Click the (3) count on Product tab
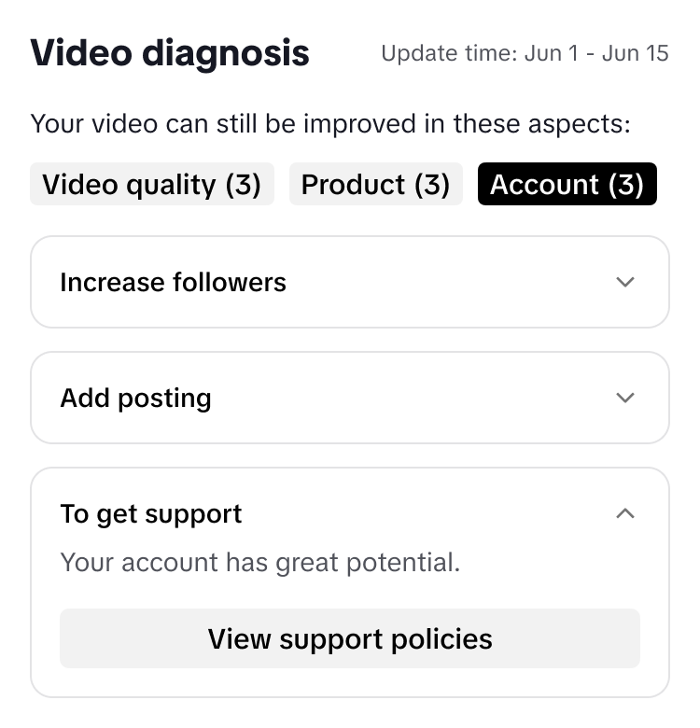The height and width of the screenshot is (728, 700). pyautogui.click(x=431, y=185)
